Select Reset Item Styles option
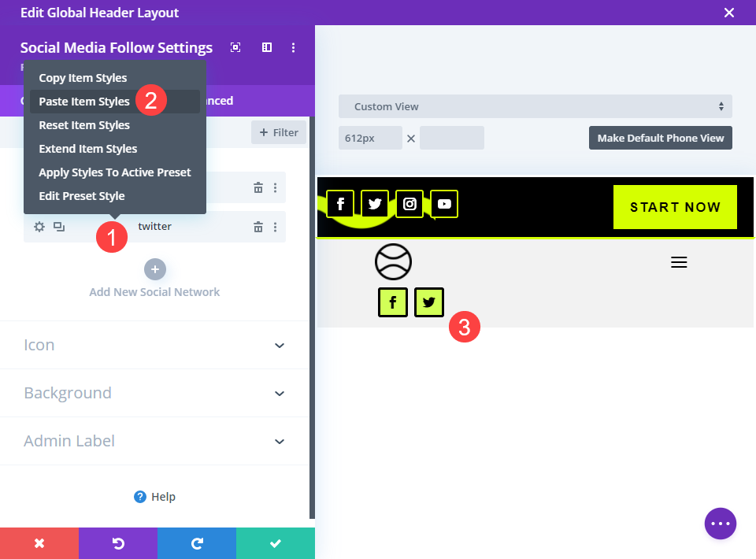756x559 pixels. (84, 125)
